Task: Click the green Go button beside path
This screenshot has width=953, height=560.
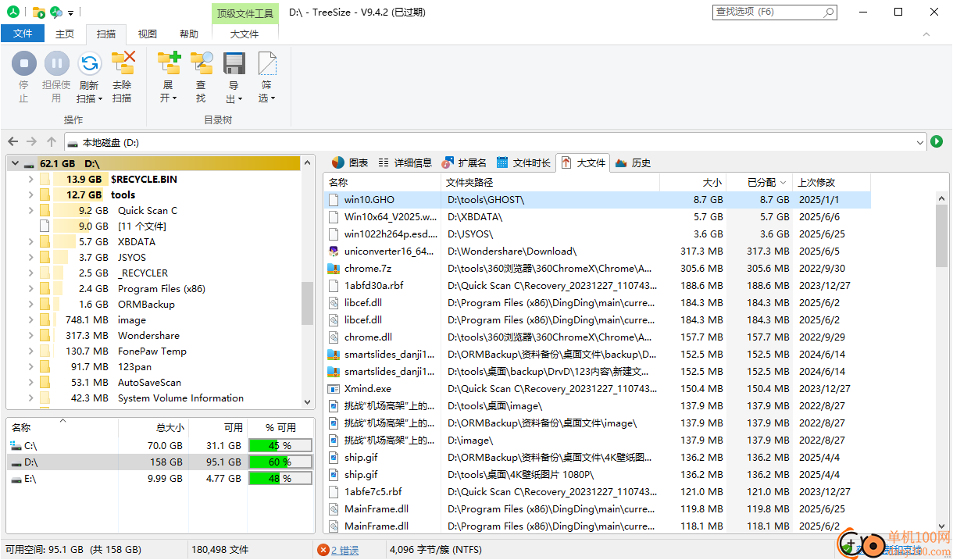Action: [x=937, y=141]
